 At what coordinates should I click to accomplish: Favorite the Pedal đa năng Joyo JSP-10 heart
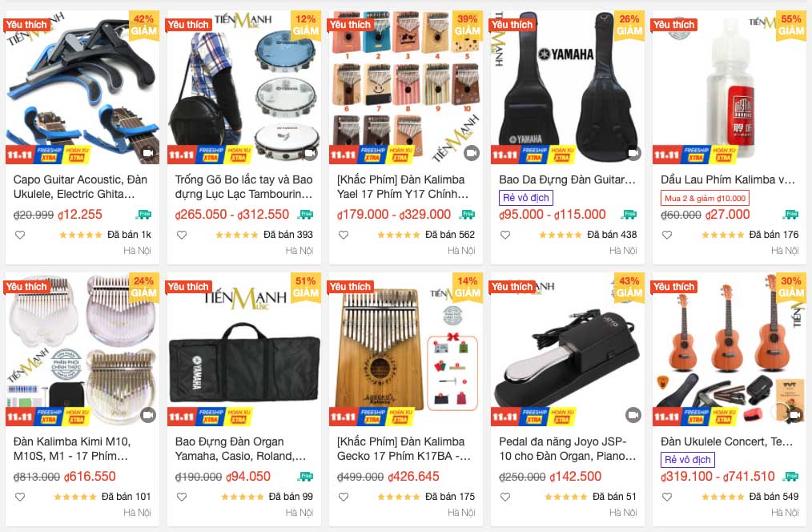[505, 497]
